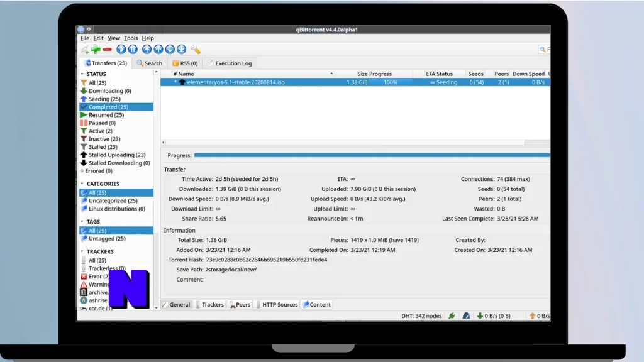Click the sidebar scrollbar down arrow
The image size is (644, 362).
(156, 307)
